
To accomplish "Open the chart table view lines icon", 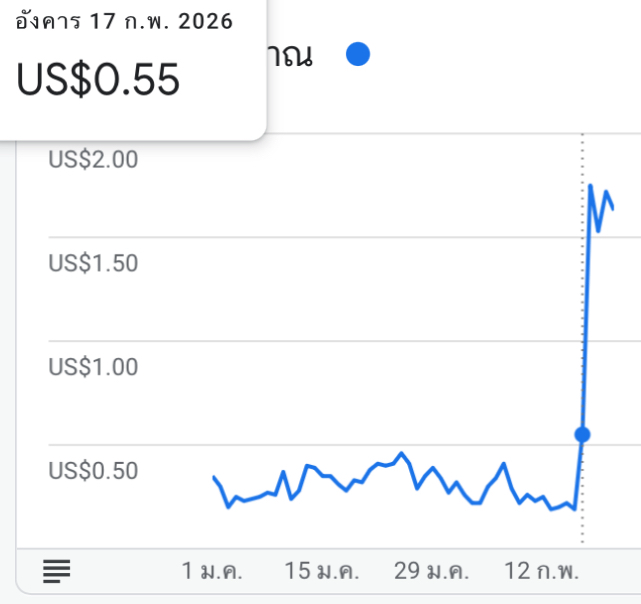I will click(57, 571).
